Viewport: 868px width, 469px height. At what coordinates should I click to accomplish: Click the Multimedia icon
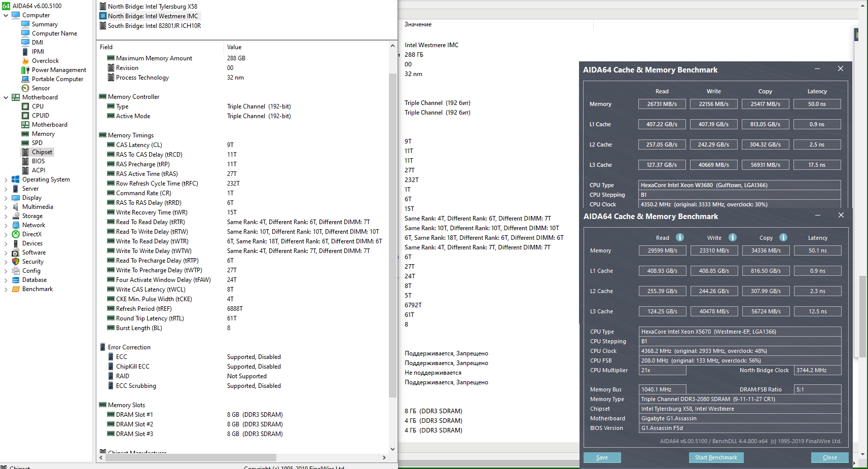16,207
